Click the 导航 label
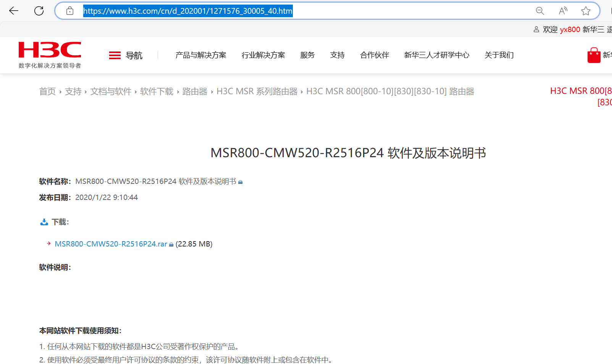 pos(134,56)
